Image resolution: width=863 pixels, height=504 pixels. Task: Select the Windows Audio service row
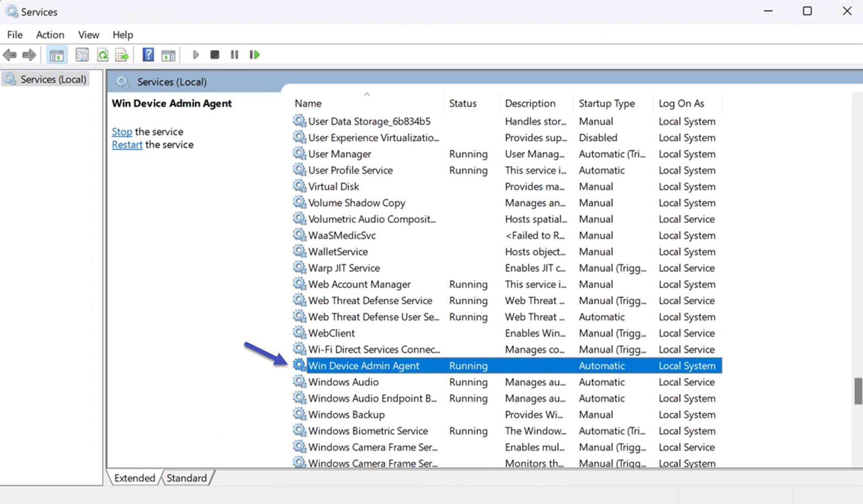[399, 382]
